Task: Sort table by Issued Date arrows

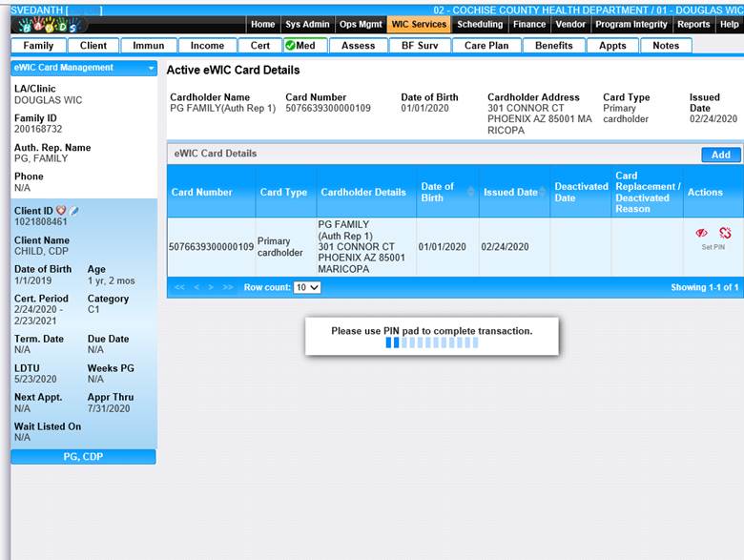Action: (544, 193)
